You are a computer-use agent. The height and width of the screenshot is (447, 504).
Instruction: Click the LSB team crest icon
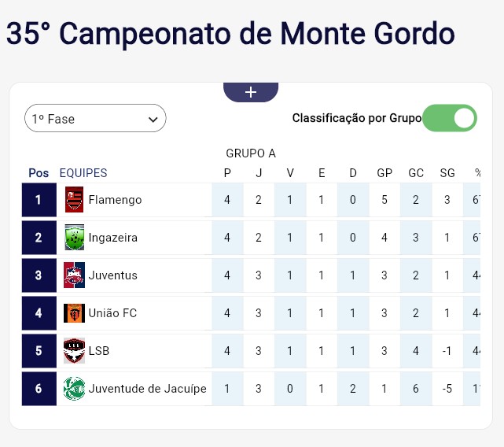(x=74, y=351)
